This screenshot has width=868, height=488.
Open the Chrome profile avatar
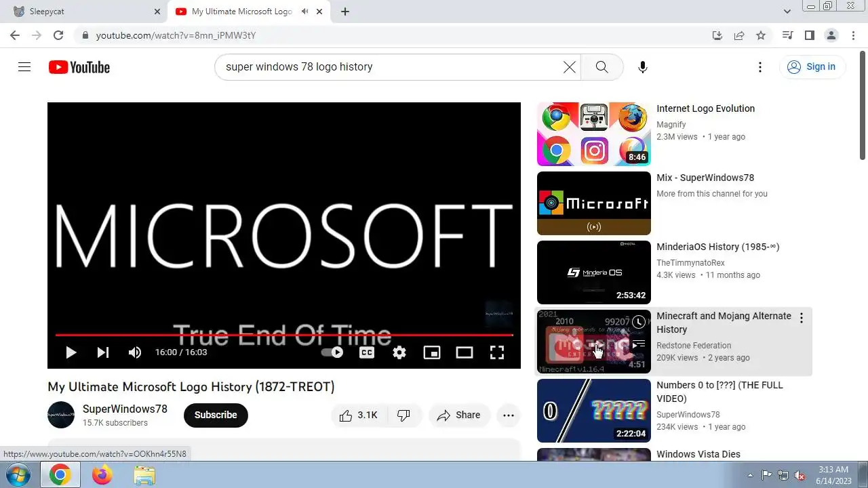[x=831, y=35]
